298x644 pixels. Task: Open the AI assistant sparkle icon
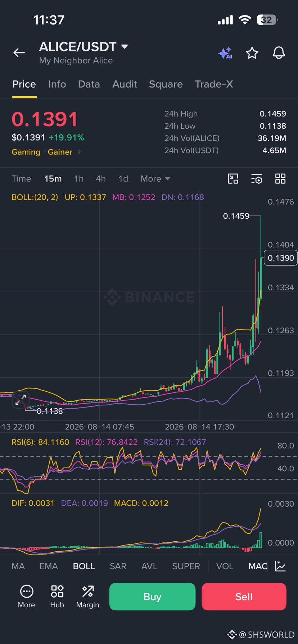pyautogui.click(x=225, y=53)
